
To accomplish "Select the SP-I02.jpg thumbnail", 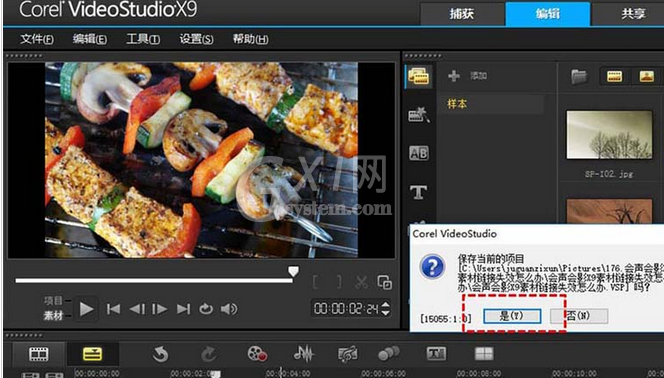I will 610,135.
